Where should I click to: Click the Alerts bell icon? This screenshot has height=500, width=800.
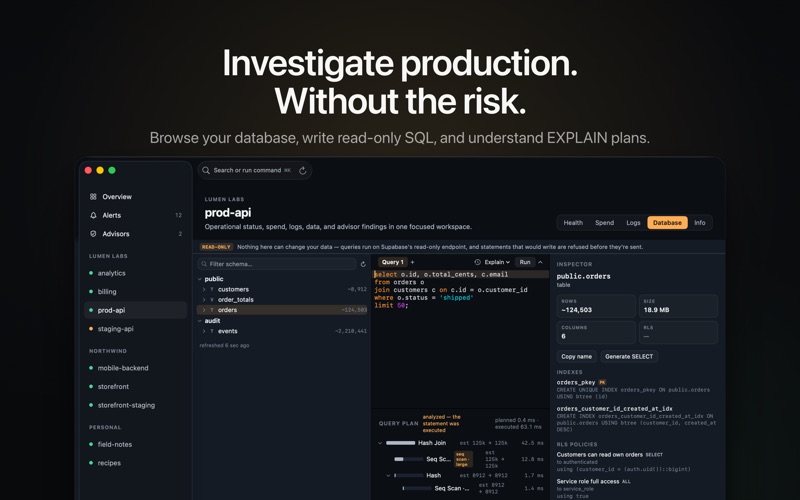[93, 215]
